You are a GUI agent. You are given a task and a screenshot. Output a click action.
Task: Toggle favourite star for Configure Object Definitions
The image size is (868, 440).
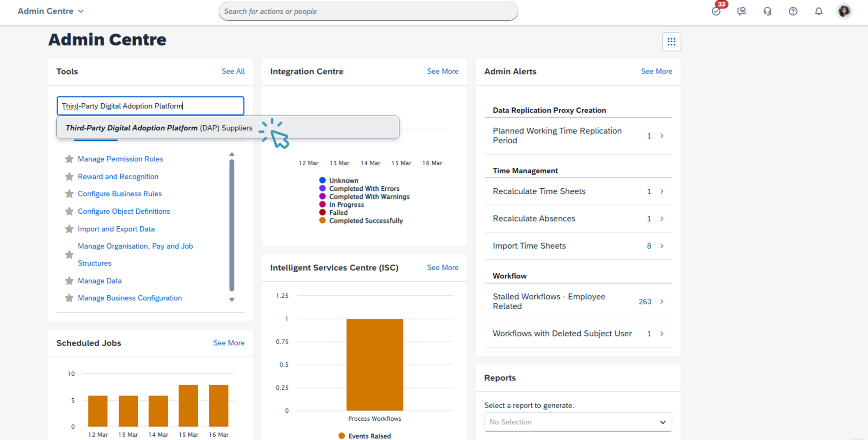(69, 211)
